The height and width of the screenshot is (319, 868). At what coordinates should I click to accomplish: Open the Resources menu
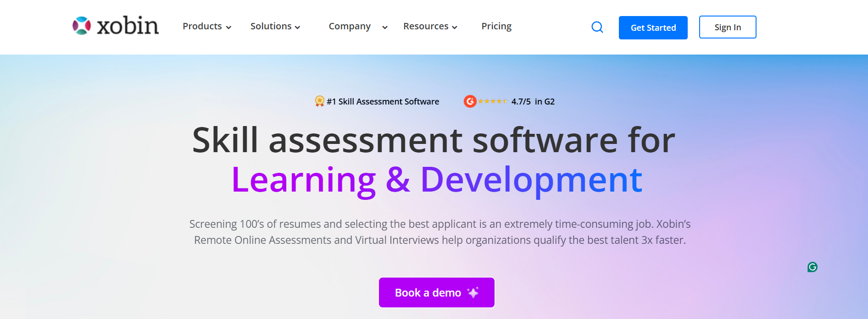426,26
